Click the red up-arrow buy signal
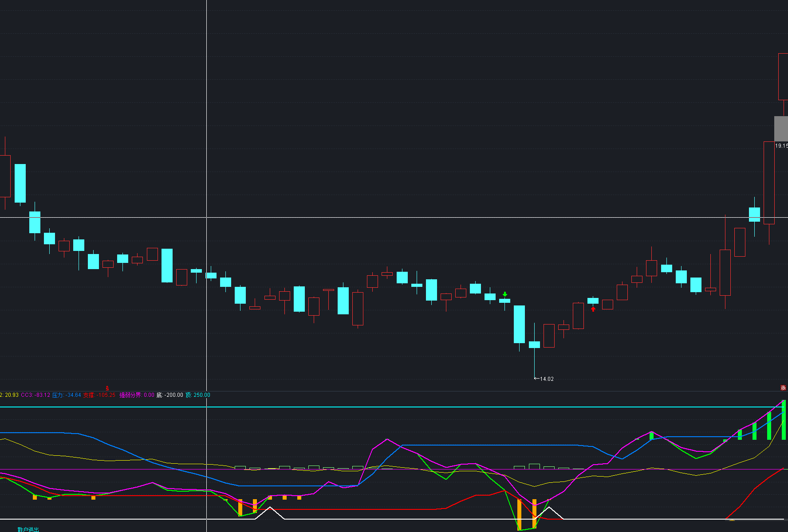 point(593,309)
